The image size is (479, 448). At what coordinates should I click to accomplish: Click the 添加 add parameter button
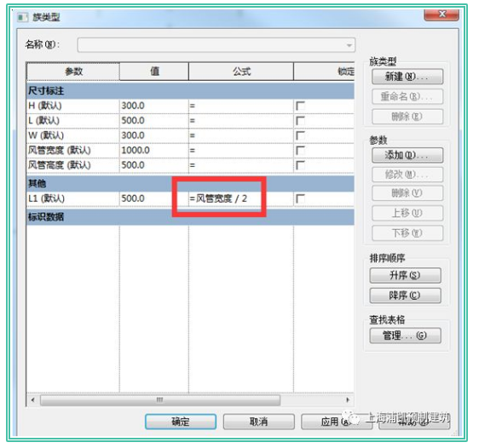pos(407,155)
